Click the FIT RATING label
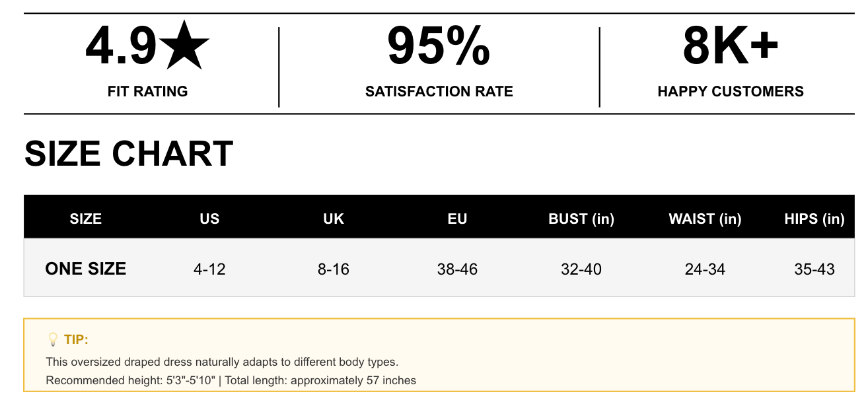Screen dimensions: 868x408 [147, 91]
